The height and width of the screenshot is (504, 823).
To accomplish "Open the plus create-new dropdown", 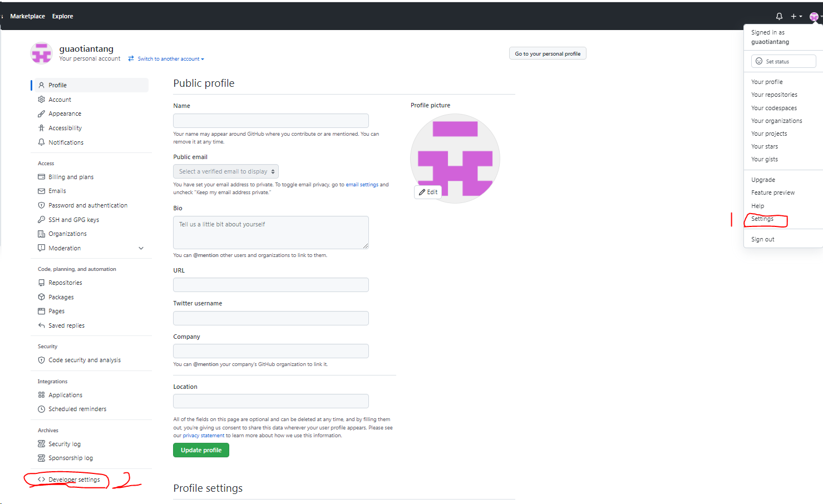I will [796, 16].
